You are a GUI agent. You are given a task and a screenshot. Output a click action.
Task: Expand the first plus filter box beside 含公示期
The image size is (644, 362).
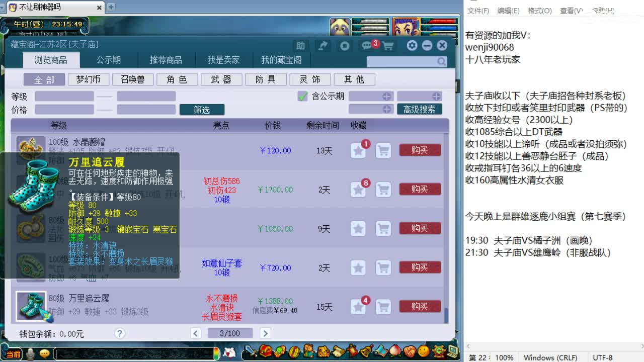tap(371, 96)
